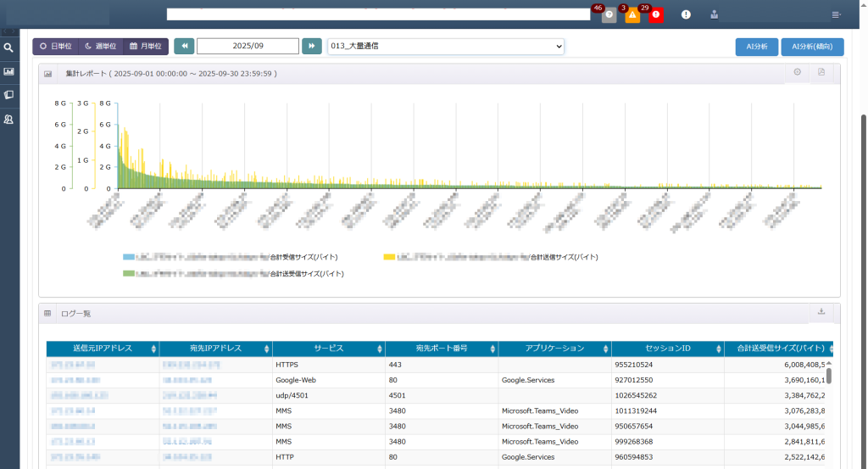Open the 013_大量通信 report dropdown
The width and height of the screenshot is (868, 469).
click(446, 46)
